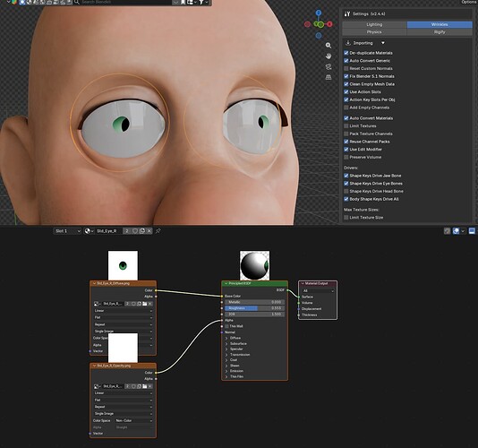The image size is (478, 448).
Task: Enable Reset Custom Normals checkbox
Action: click(346, 68)
